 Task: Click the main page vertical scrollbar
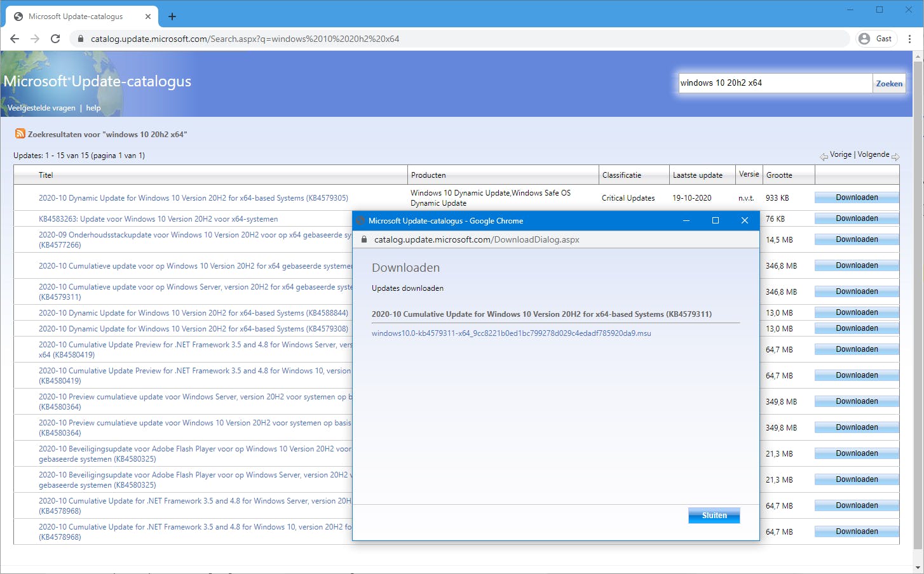tap(918, 305)
